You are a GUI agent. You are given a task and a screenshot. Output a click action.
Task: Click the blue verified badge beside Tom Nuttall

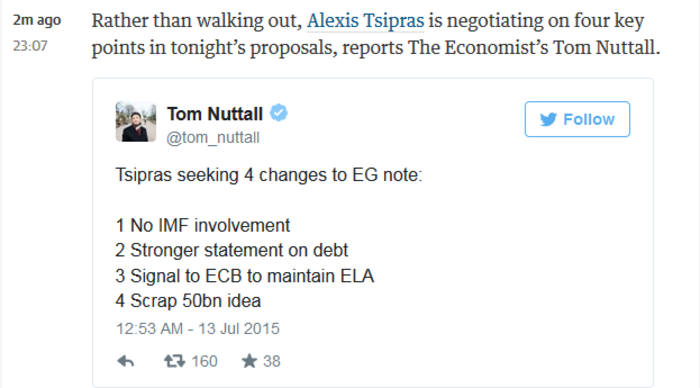pos(279,113)
